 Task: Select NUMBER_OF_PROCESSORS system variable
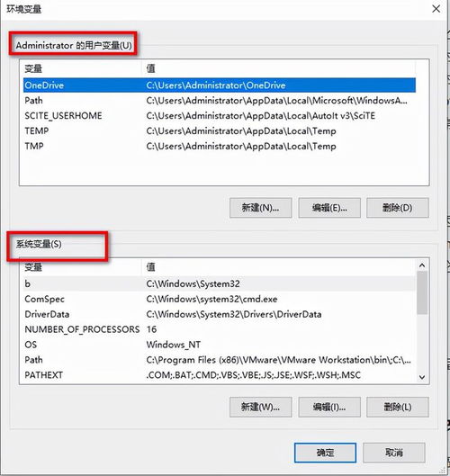pos(220,329)
